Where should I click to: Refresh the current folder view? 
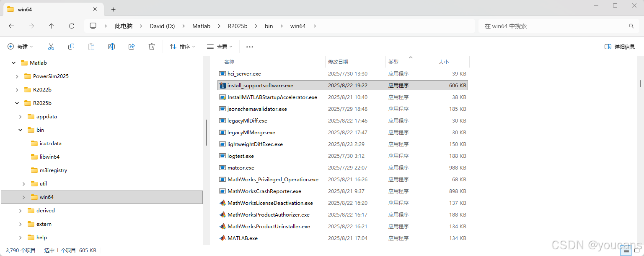coord(72,26)
